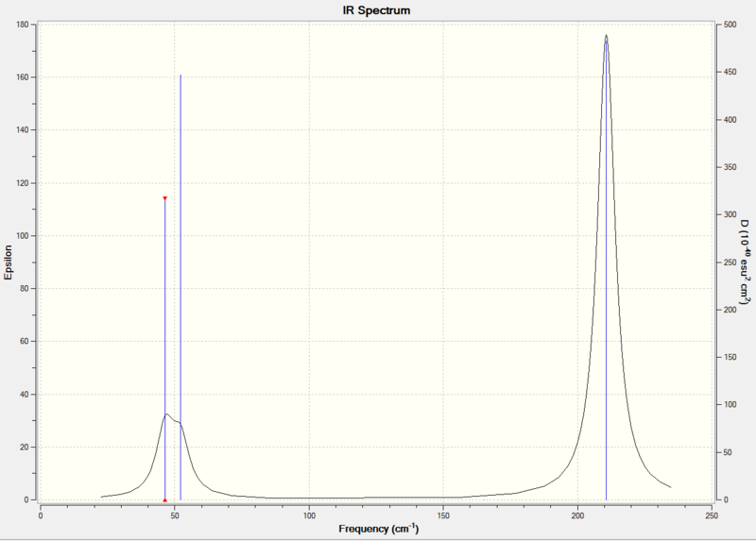The image size is (756, 541).
Task: Click the frequency axis '200' tick label
Action: (577, 516)
